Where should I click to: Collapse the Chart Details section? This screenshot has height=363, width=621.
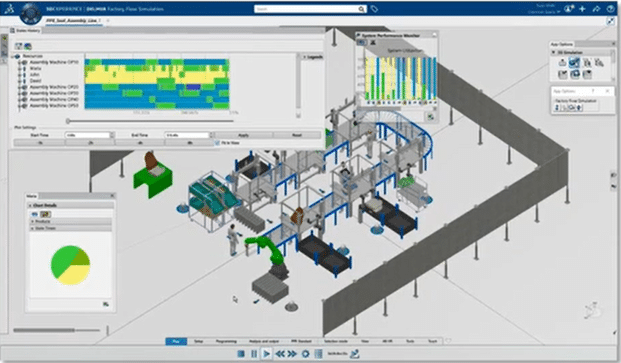(x=30, y=205)
